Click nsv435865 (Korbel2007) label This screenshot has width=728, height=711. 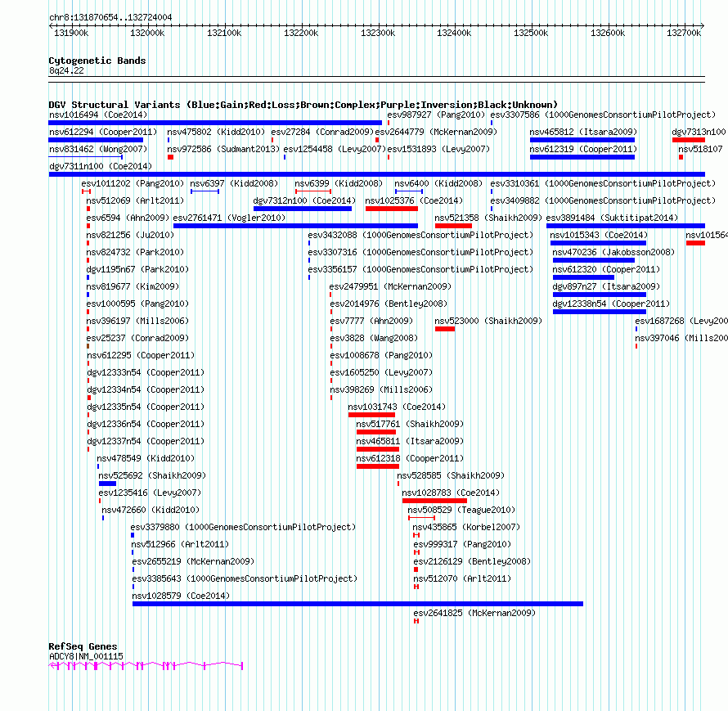pos(466,527)
